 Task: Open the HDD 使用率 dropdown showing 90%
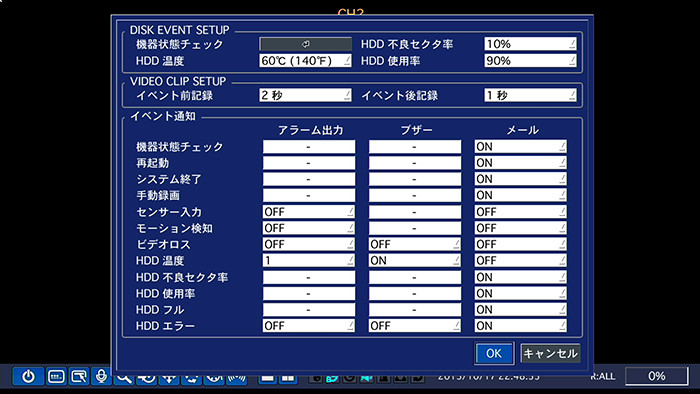coord(530,61)
